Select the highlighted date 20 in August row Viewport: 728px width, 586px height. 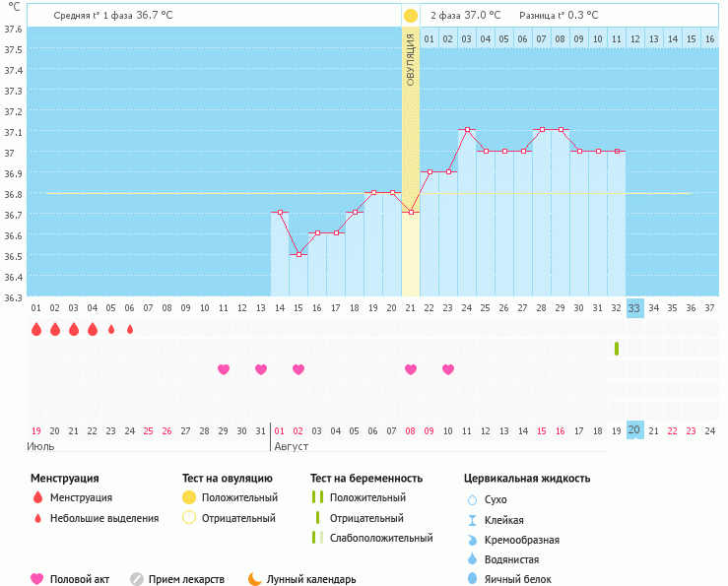click(634, 430)
